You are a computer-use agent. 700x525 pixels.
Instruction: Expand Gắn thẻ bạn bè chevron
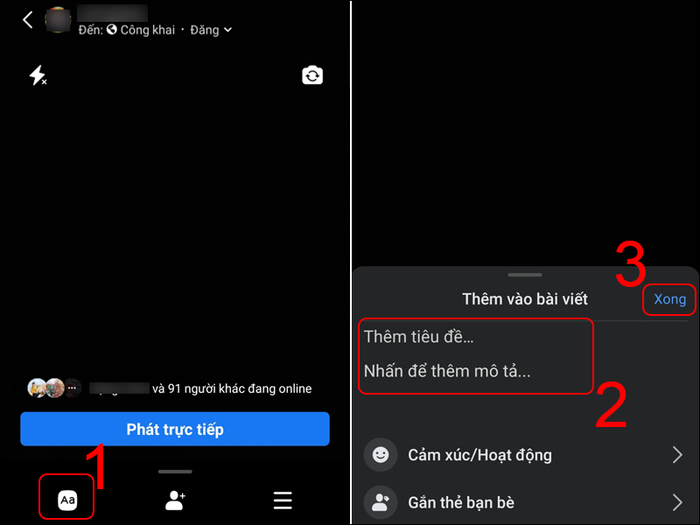tap(677, 502)
